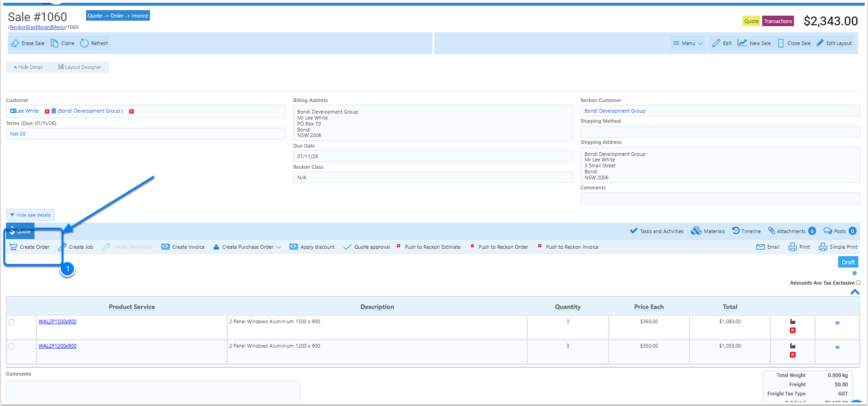Click the Create Order button

click(x=29, y=247)
